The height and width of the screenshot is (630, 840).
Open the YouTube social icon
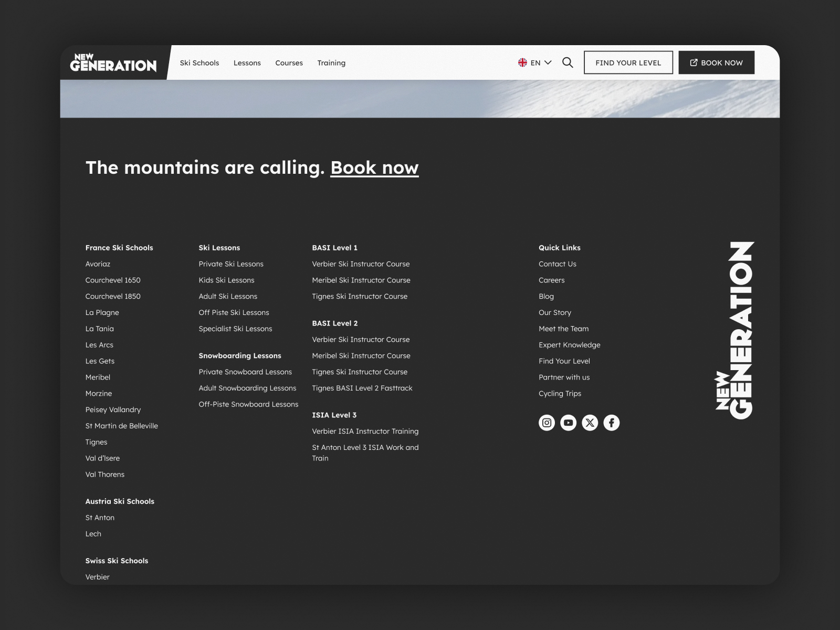568,423
